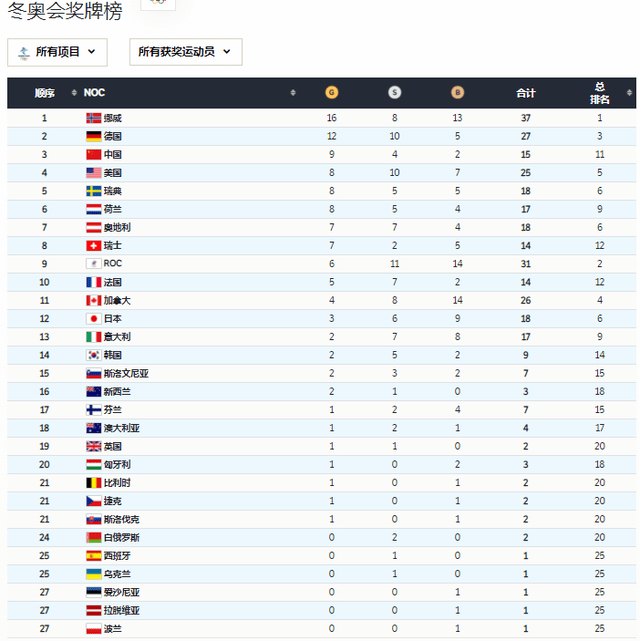The image size is (640, 641).
Task: Click the China flag icon
Action: point(94,155)
